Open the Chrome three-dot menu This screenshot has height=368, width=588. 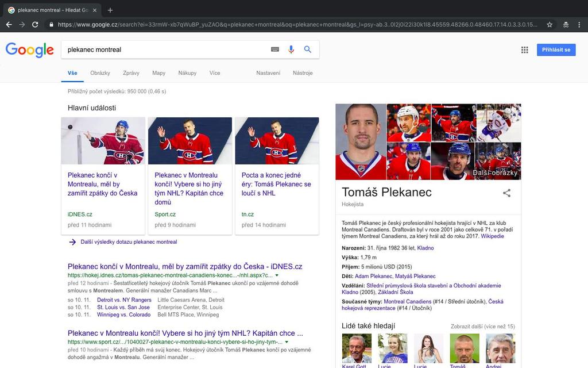pos(579,25)
